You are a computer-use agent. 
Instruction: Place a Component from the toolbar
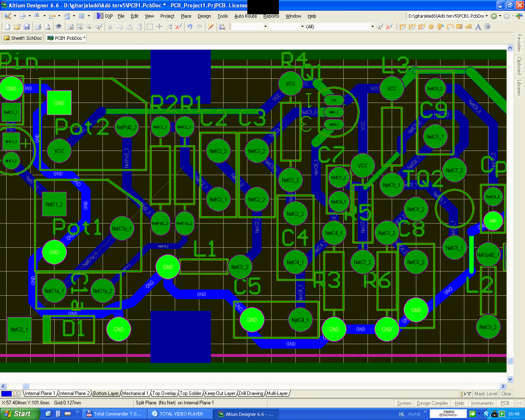click(x=487, y=27)
